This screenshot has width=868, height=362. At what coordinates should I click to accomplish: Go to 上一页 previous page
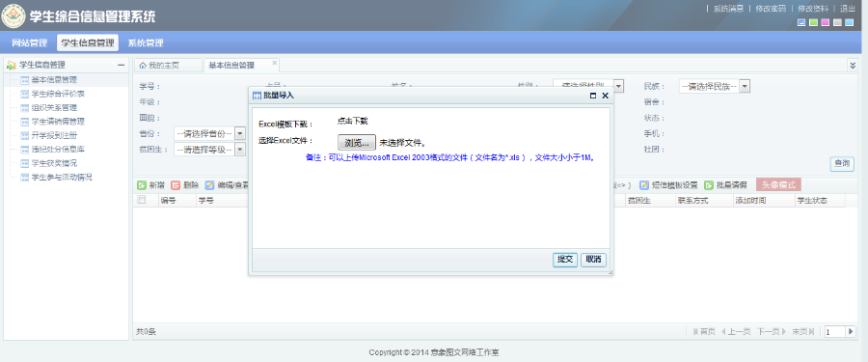[735, 331]
